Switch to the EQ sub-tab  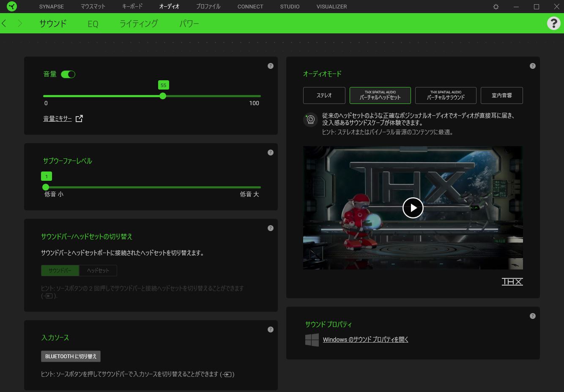pyautogui.click(x=93, y=24)
